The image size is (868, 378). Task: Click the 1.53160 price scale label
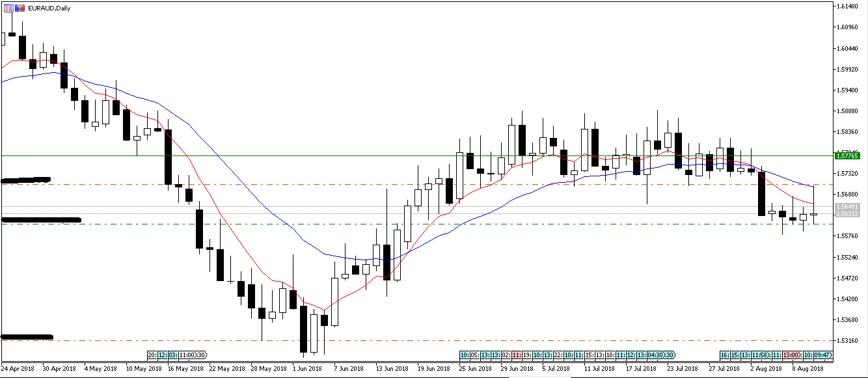point(847,341)
